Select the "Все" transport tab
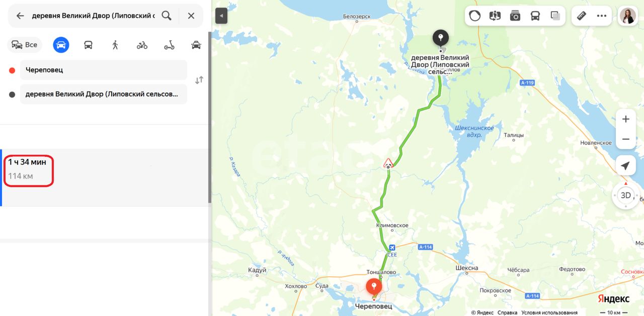The width and height of the screenshot is (644, 316). 25,45
